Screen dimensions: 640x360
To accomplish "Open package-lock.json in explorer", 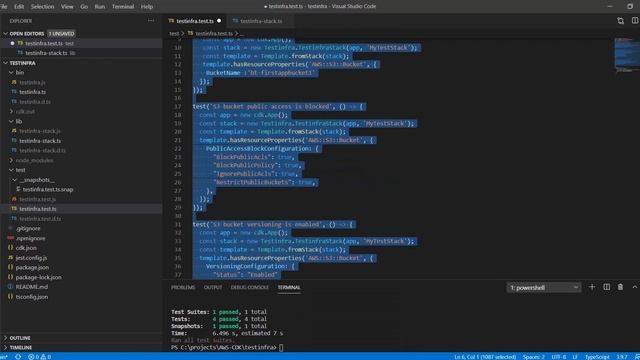I will point(38,277).
